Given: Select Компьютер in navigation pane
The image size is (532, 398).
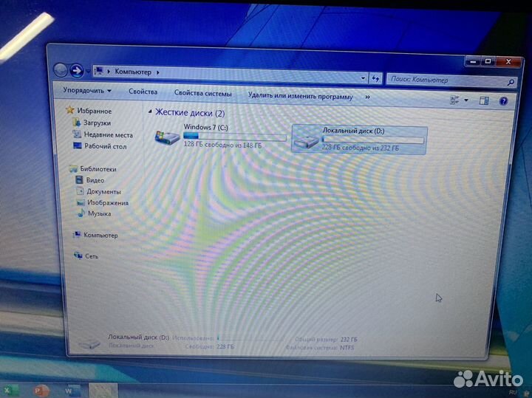Looking at the screenshot, I should point(100,236).
